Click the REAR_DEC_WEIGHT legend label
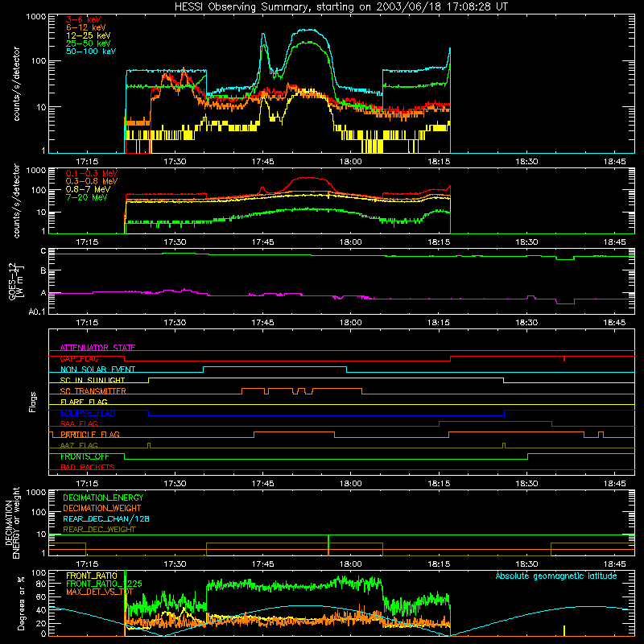The image size is (644, 644). pos(99,530)
